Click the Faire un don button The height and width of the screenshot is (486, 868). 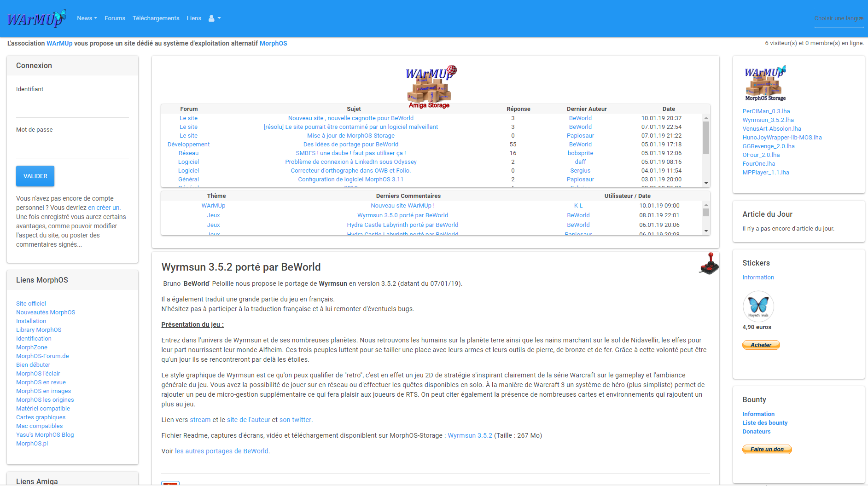pos(767,449)
